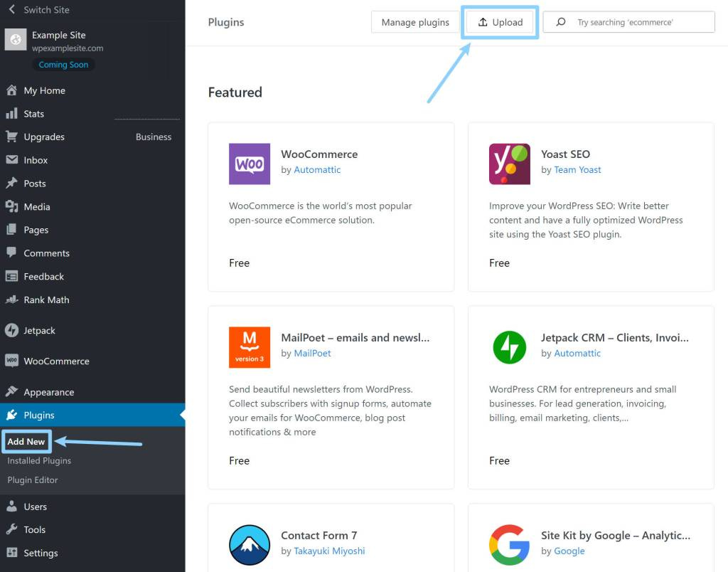Click the Contact Form 7 logo
This screenshot has width=728, height=572.
(250, 545)
